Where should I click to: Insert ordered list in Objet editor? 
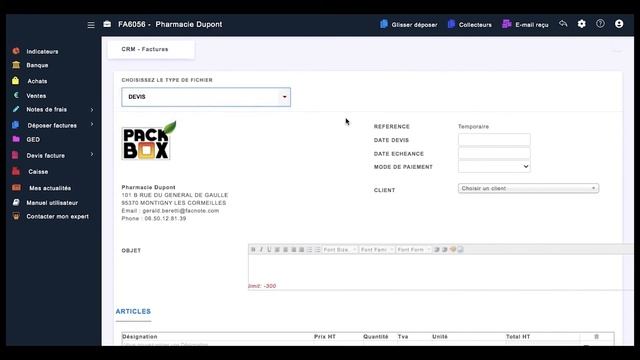pyautogui.click(x=309, y=250)
